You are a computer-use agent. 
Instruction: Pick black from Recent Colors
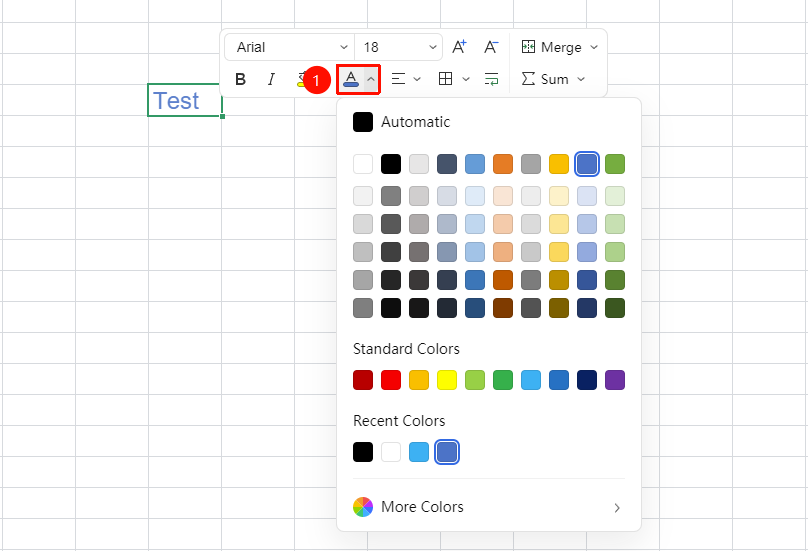tap(363, 452)
